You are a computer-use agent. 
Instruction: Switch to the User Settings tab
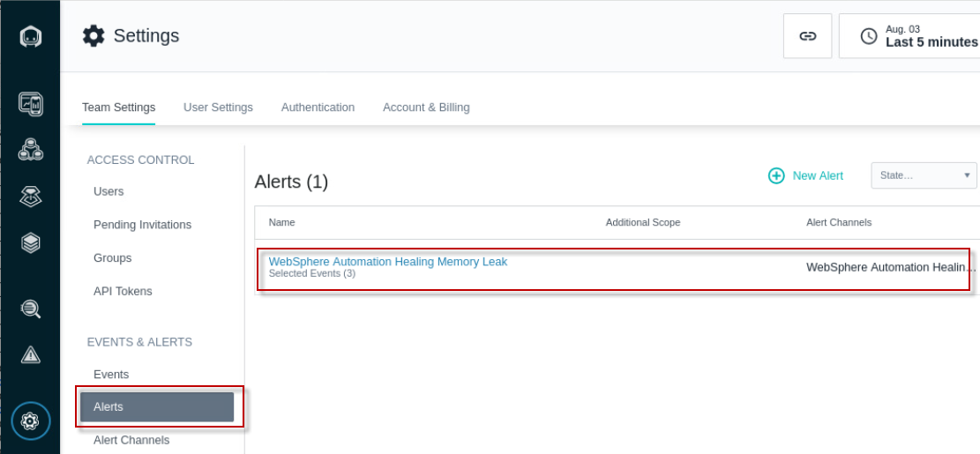pyautogui.click(x=218, y=108)
